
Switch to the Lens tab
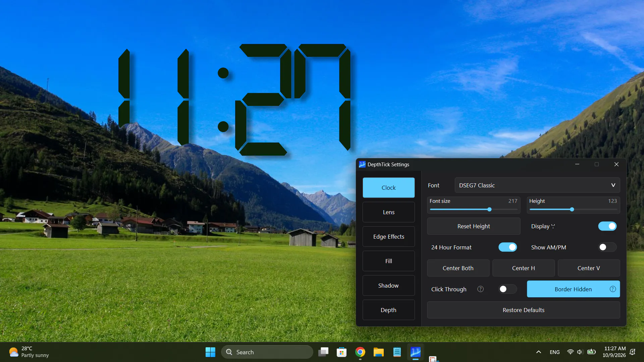click(388, 212)
